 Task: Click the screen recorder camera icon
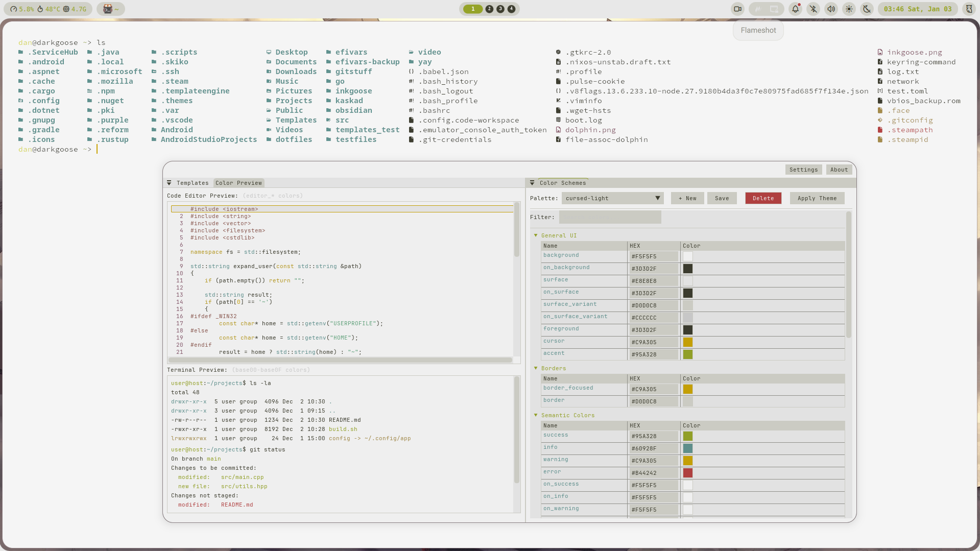737,9
